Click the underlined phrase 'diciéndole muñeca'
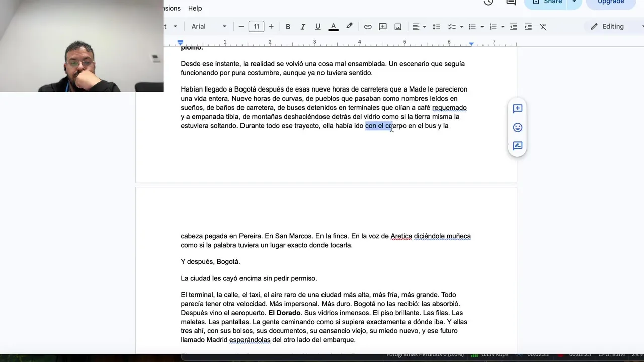 (442, 236)
